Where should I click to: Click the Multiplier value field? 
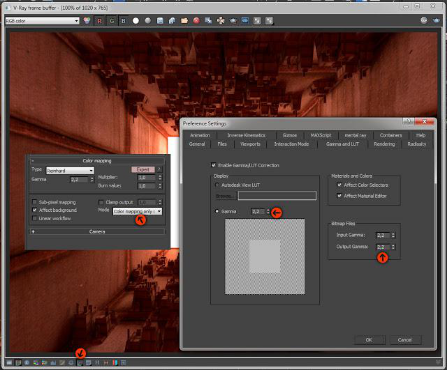[x=147, y=178]
